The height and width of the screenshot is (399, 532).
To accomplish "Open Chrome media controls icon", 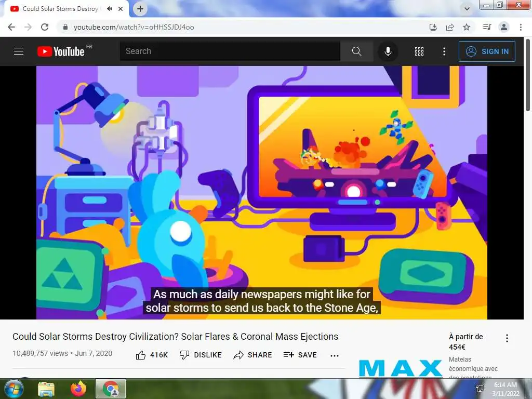I will coord(487,27).
